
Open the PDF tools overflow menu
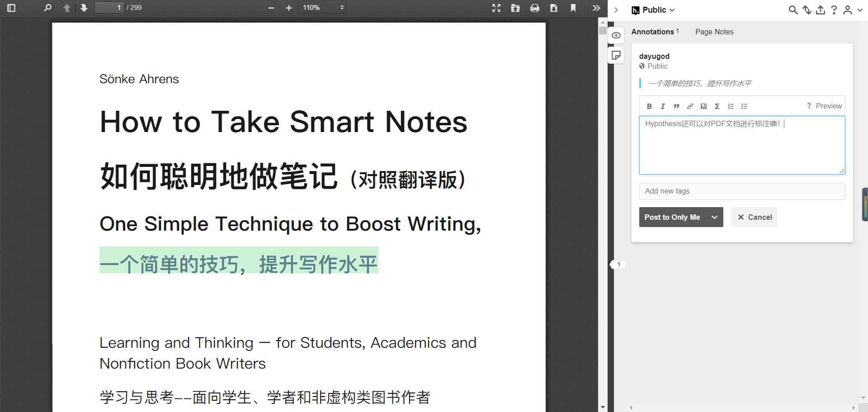pos(596,8)
